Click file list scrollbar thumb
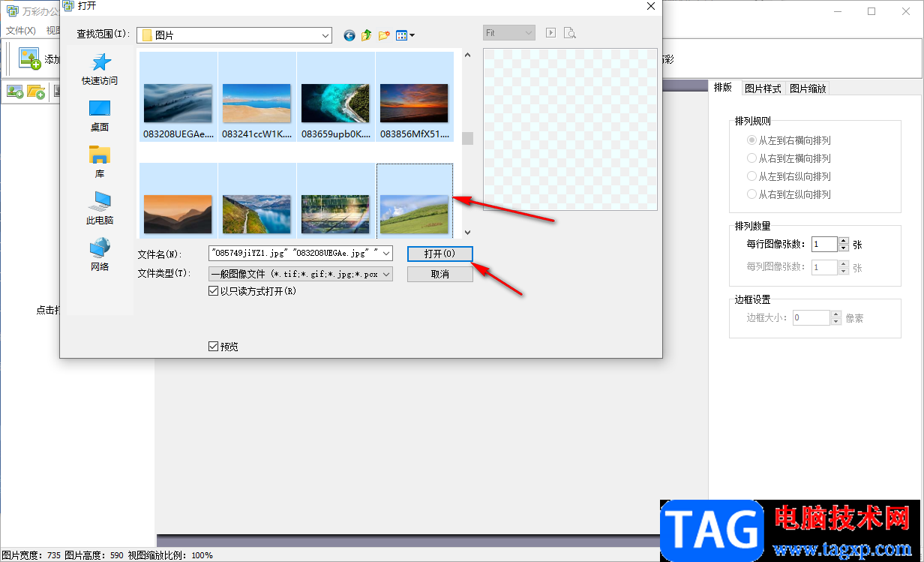 [467, 138]
